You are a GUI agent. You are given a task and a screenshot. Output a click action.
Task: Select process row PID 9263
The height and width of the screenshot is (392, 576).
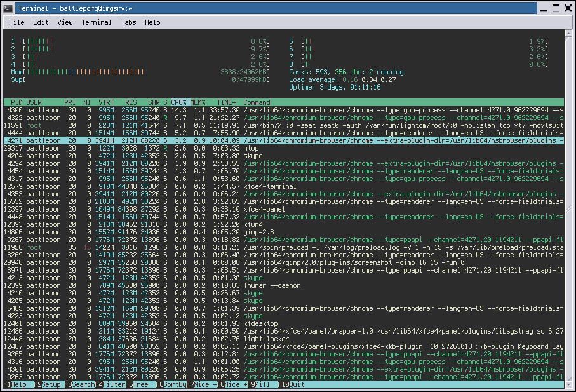[284, 377]
